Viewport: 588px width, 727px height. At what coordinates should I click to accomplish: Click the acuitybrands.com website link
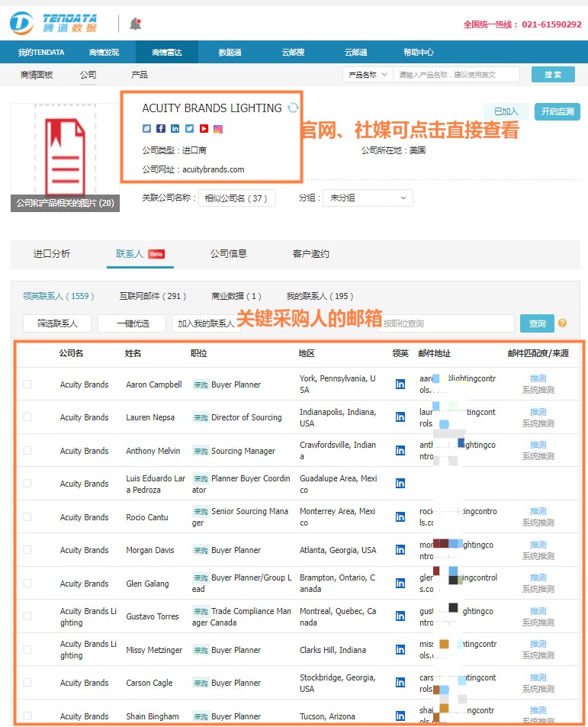click(x=213, y=169)
